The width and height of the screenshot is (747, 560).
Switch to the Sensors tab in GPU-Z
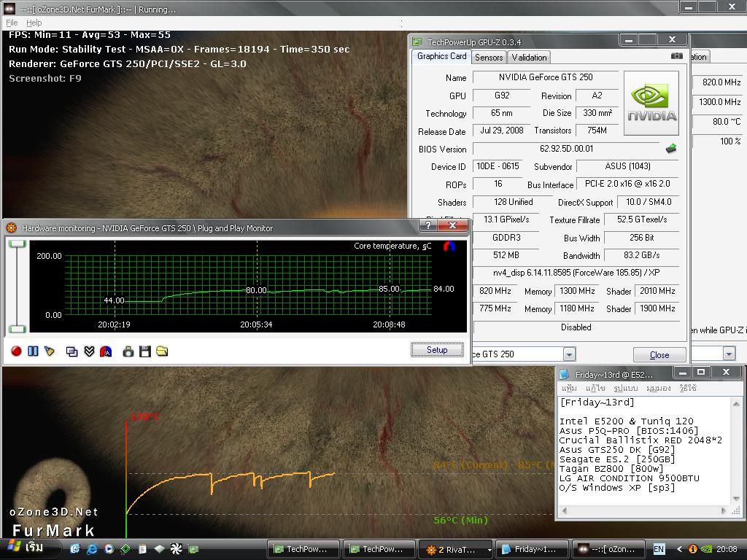click(x=489, y=57)
